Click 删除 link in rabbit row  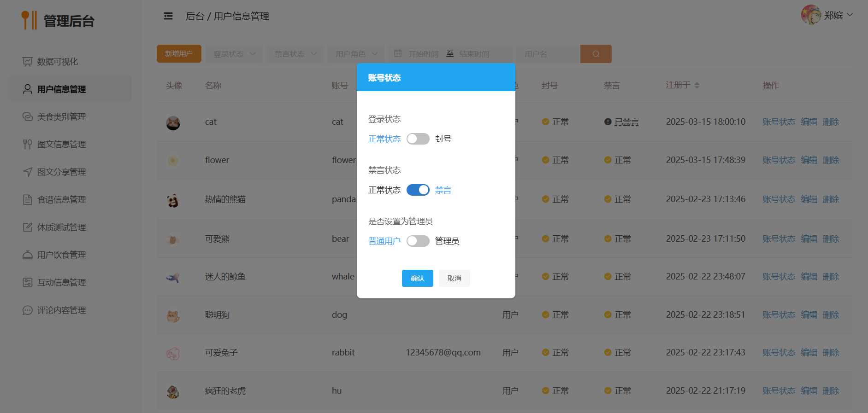(x=831, y=353)
